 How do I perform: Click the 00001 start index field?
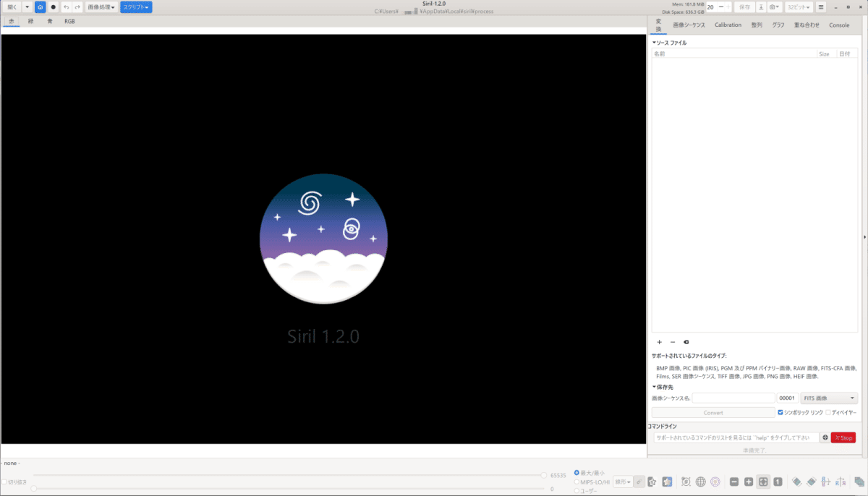788,398
